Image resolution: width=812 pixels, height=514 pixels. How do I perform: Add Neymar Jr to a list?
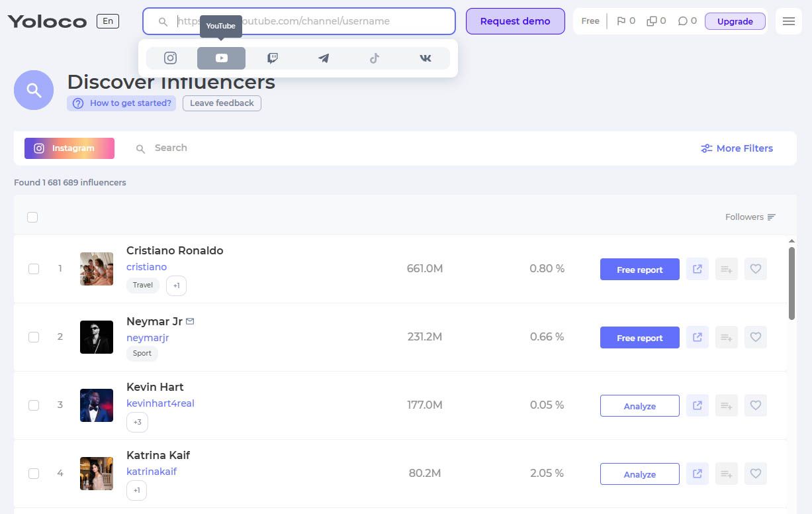727,337
